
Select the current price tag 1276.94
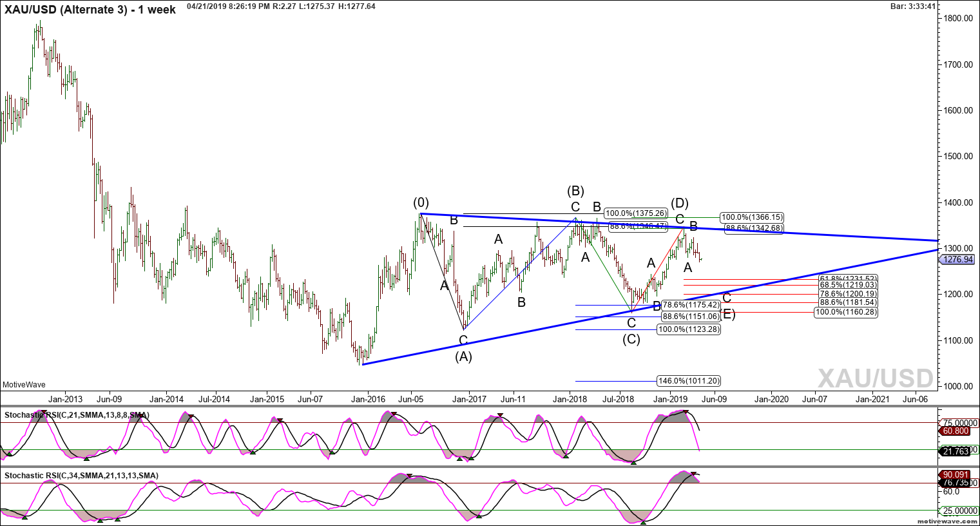(958, 260)
